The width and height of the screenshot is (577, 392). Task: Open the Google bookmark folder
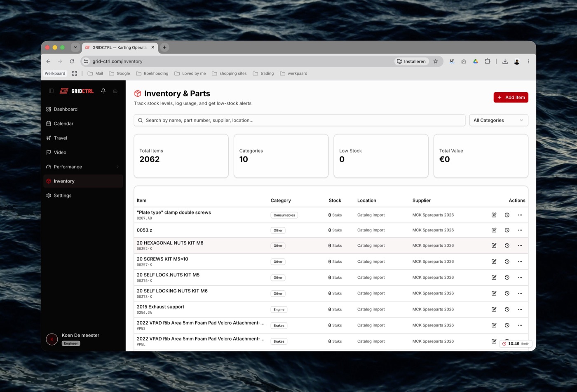(x=120, y=73)
